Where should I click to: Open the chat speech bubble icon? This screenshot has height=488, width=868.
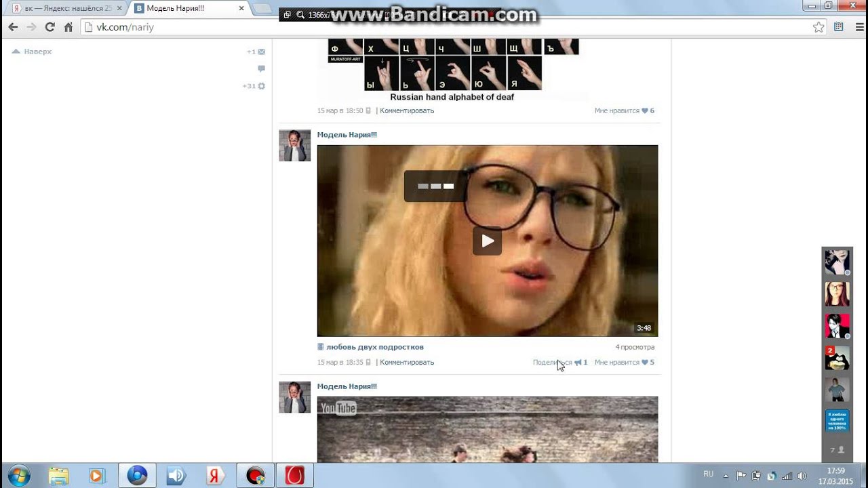pos(261,68)
